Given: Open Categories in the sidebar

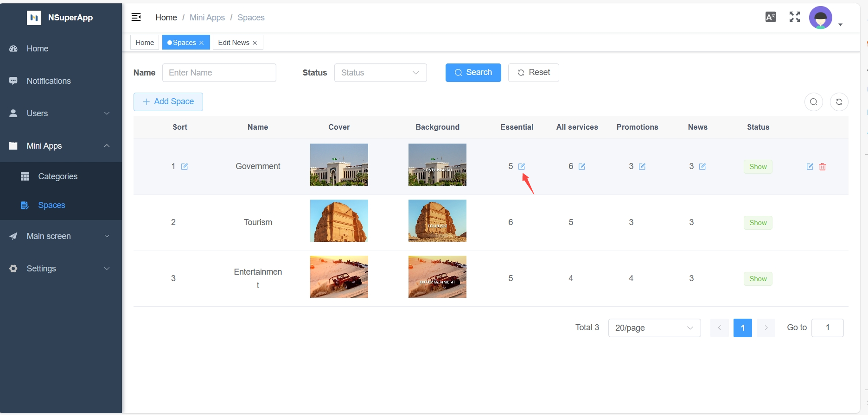Looking at the screenshot, I should pyautogui.click(x=57, y=176).
